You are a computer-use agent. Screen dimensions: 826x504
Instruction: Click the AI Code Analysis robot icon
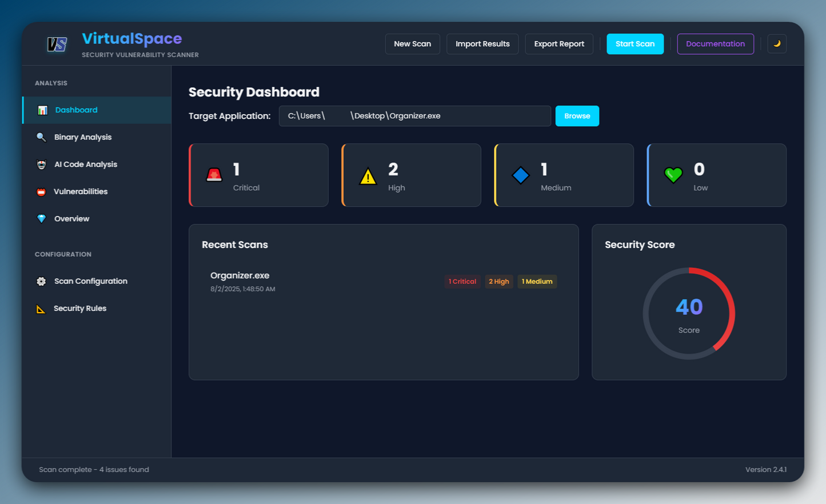41,165
